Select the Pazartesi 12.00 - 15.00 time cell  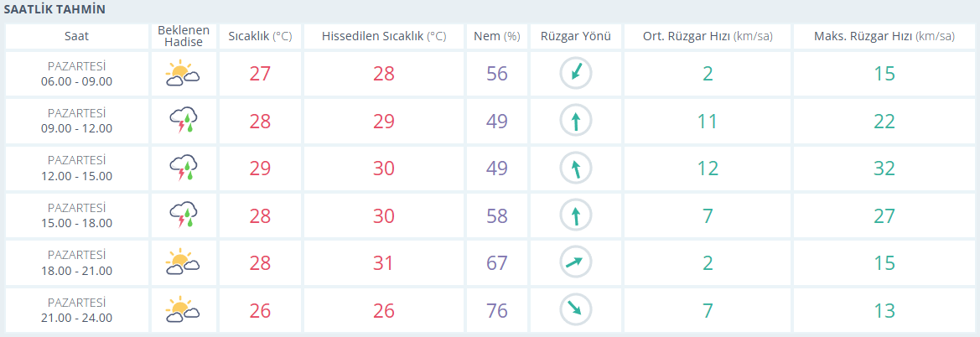[76, 168]
